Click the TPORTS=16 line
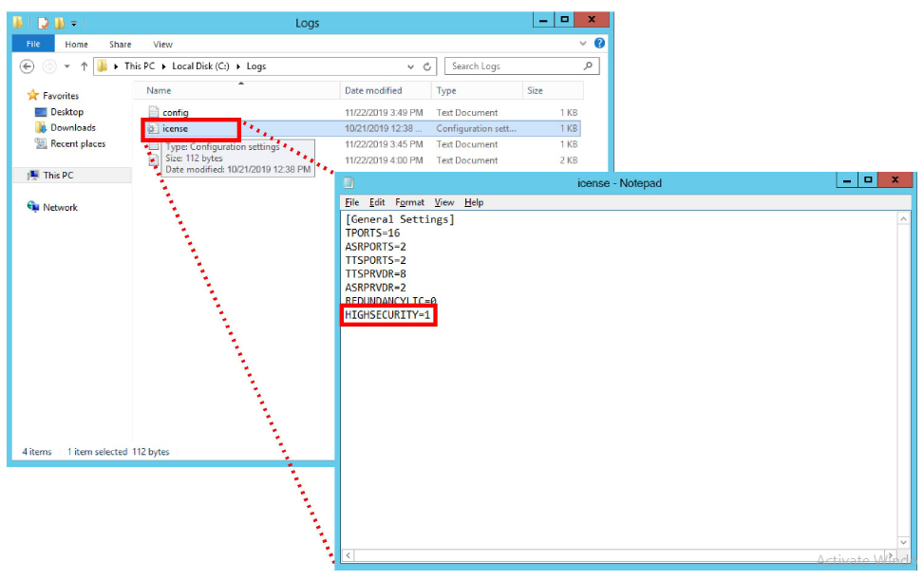Image resolution: width=924 pixels, height=580 pixels. (x=372, y=233)
